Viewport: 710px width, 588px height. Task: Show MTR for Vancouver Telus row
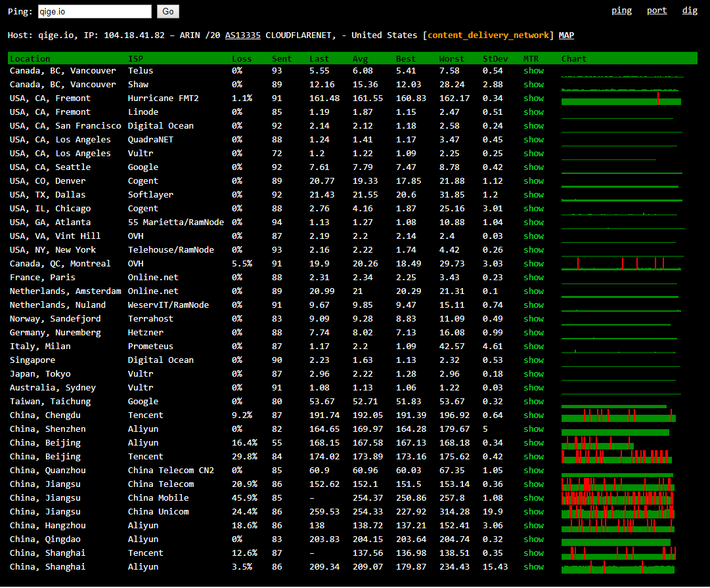click(x=533, y=71)
